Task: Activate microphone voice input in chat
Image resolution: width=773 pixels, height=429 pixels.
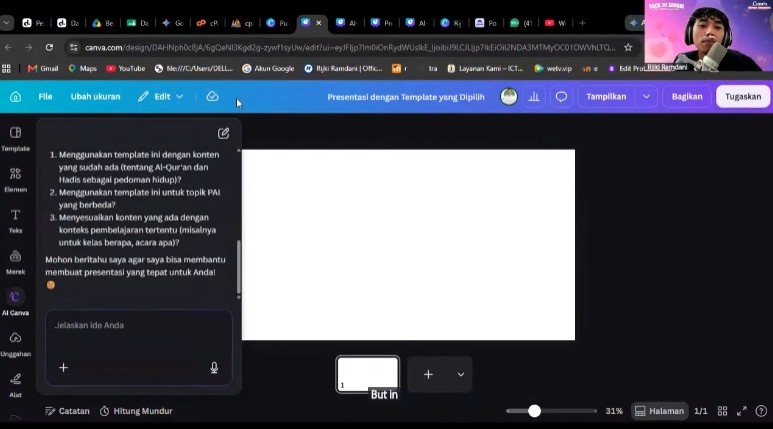Action: coord(214,368)
